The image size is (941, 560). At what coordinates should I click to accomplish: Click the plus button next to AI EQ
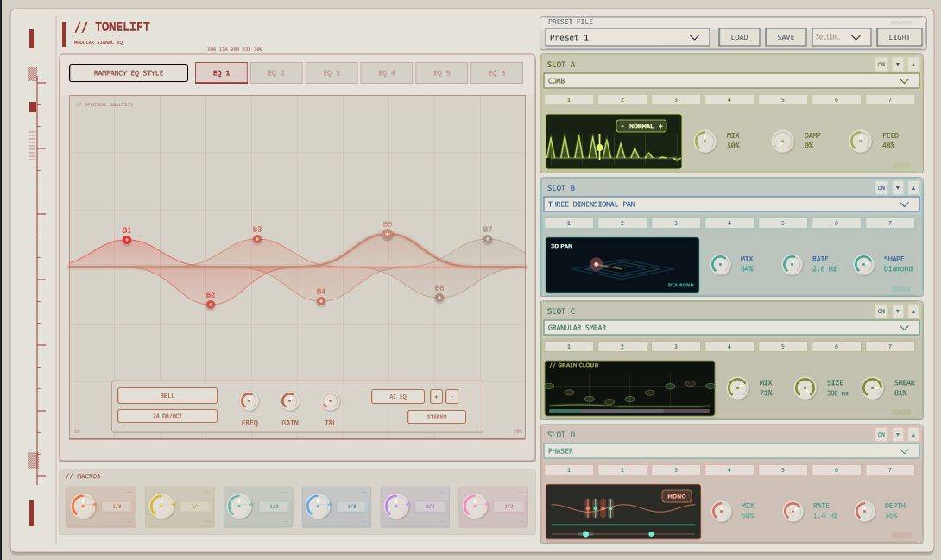(436, 396)
